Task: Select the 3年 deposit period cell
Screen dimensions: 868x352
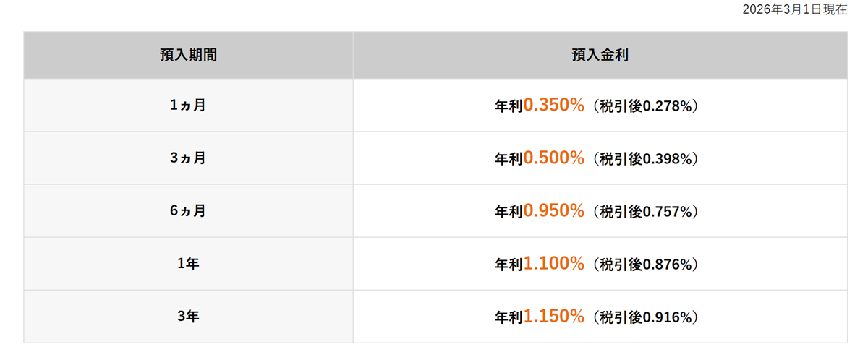Action: pos(188,317)
